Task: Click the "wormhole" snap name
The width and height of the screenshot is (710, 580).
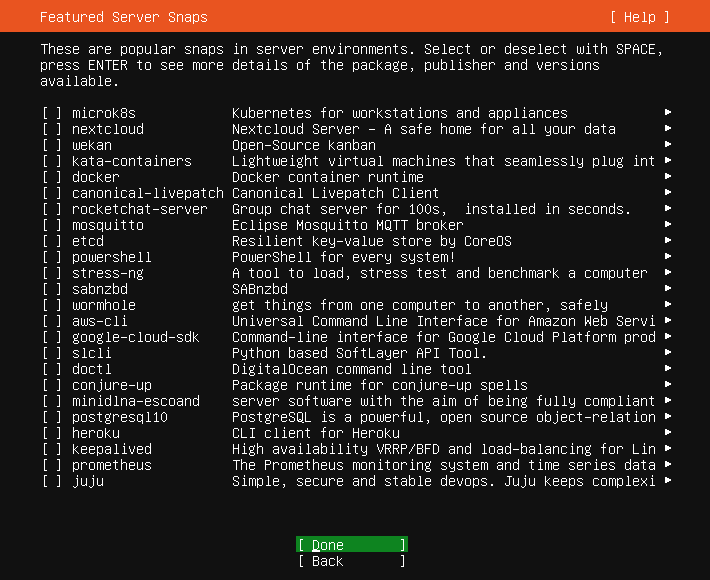Action: pyautogui.click(x=104, y=305)
